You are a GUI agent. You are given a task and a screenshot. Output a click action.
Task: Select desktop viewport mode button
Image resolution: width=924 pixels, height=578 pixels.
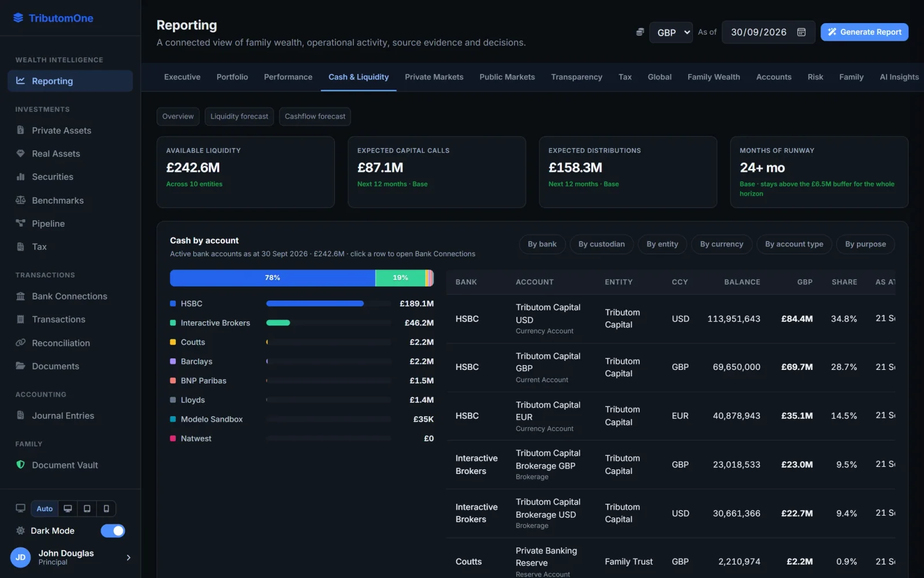(x=68, y=509)
